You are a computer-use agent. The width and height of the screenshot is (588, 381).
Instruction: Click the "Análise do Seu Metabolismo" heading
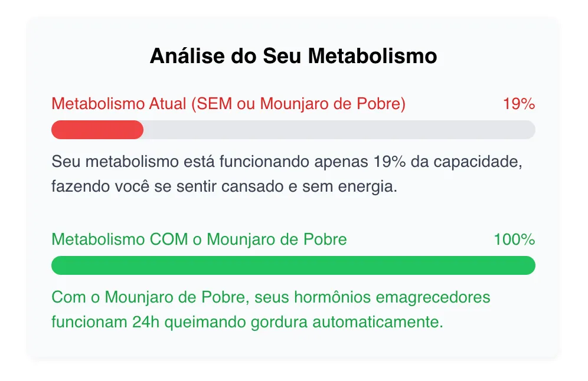[293, 57]
